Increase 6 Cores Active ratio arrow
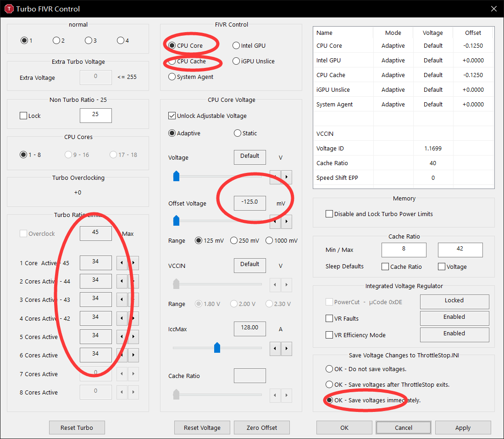 [x=133, y=355]
